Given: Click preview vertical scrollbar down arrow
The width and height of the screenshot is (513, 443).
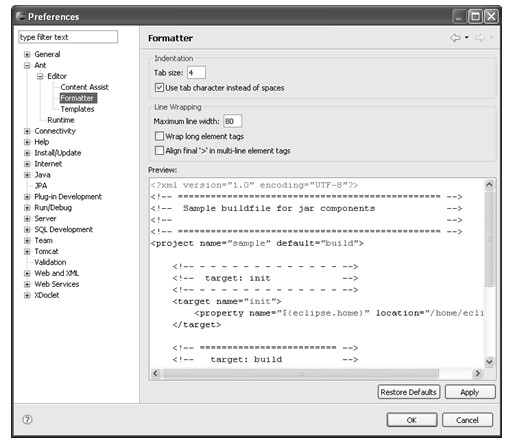Looking at the screenshot, I should point(489,362).
